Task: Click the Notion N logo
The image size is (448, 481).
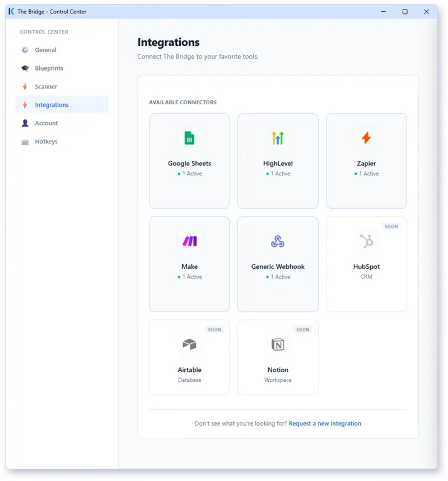Action: tap(278, 344)
